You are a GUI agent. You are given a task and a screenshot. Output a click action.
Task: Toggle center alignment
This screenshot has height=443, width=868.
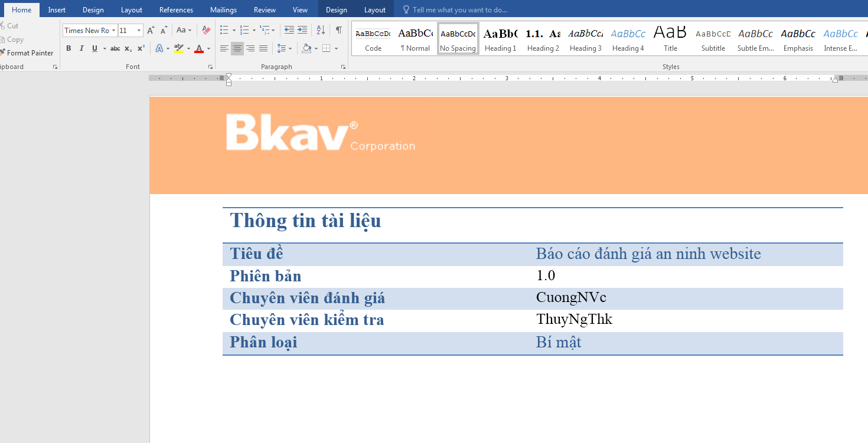click(x=237, y=48)
